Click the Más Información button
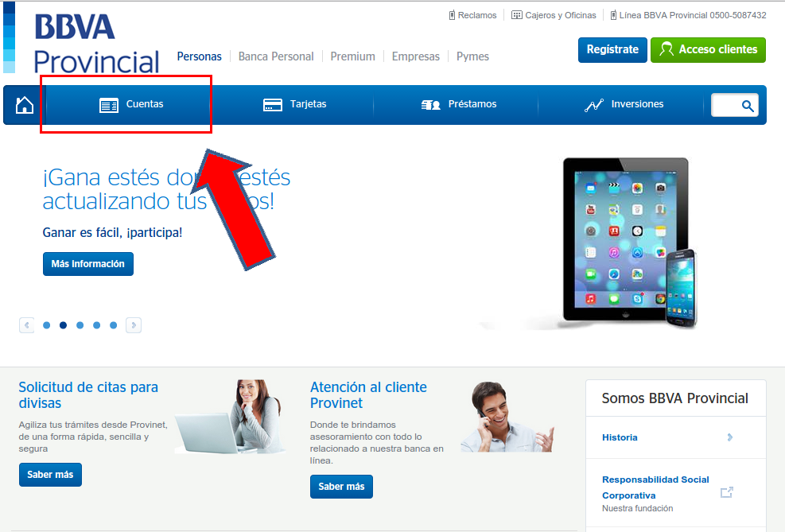 tap(88, 264)
